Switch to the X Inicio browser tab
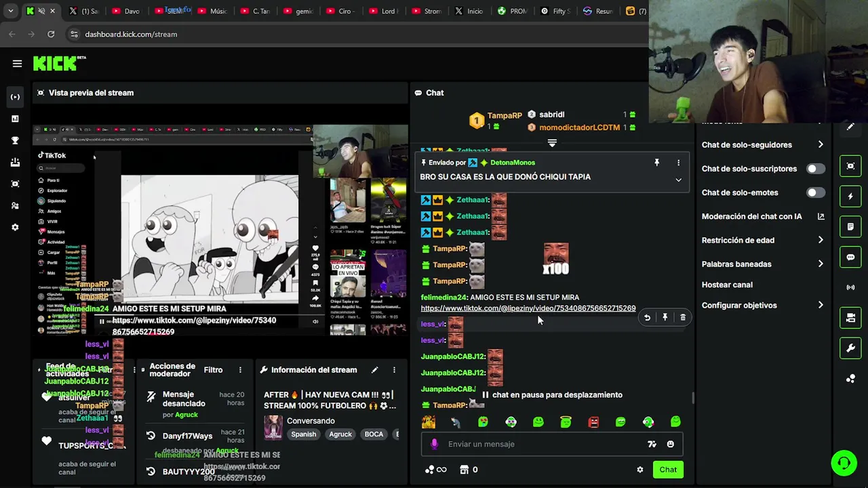 (469, 11)
